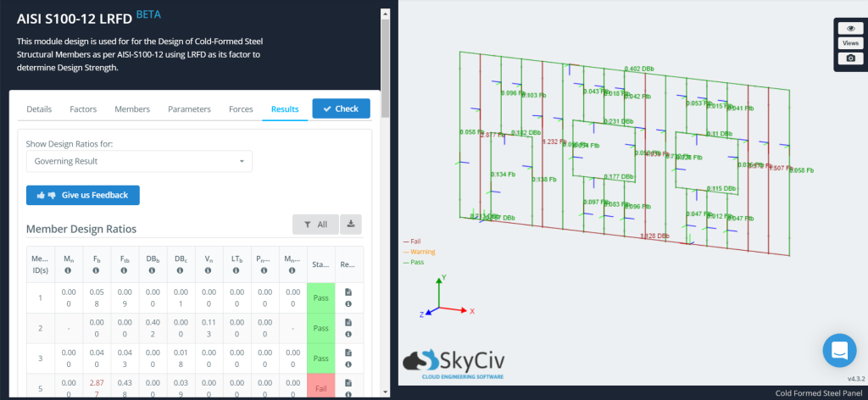Open the Forces tab
Viewport: 868px width, 400px height.
(241, 109)
